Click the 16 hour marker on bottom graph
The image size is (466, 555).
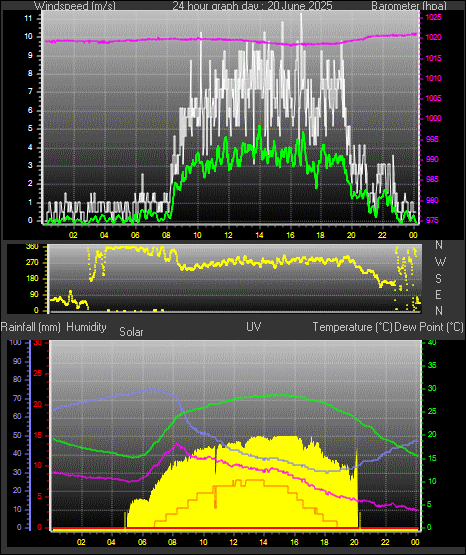[x=294, y=542]
